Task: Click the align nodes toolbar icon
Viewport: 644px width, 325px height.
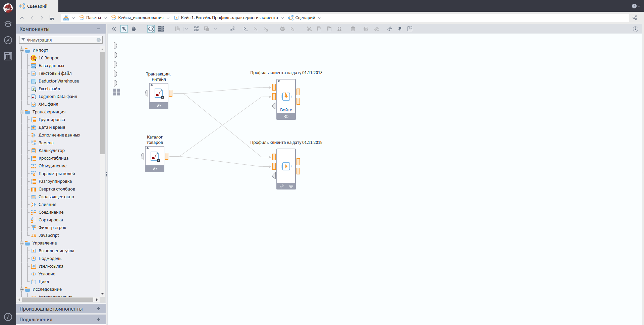Action: point(178,29)
